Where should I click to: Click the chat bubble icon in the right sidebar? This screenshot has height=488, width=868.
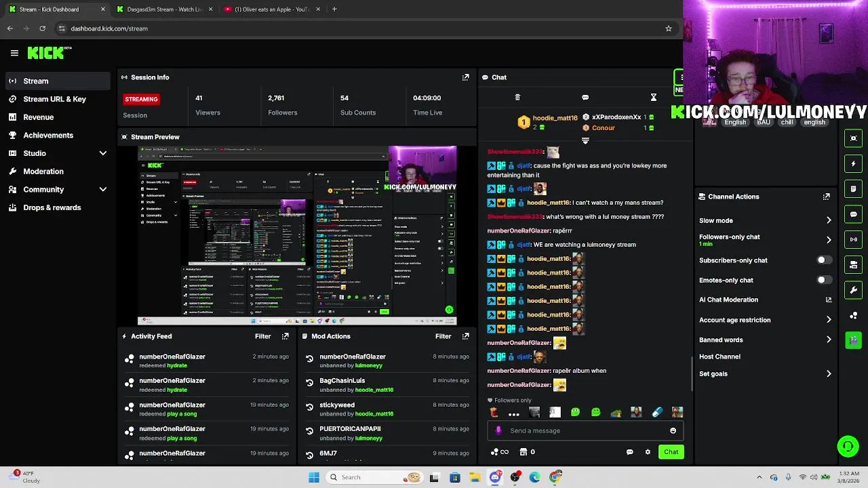click(854, 214)
